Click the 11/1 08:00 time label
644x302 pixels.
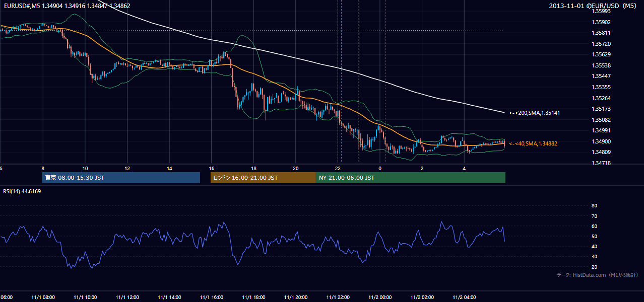pos(43,297)
